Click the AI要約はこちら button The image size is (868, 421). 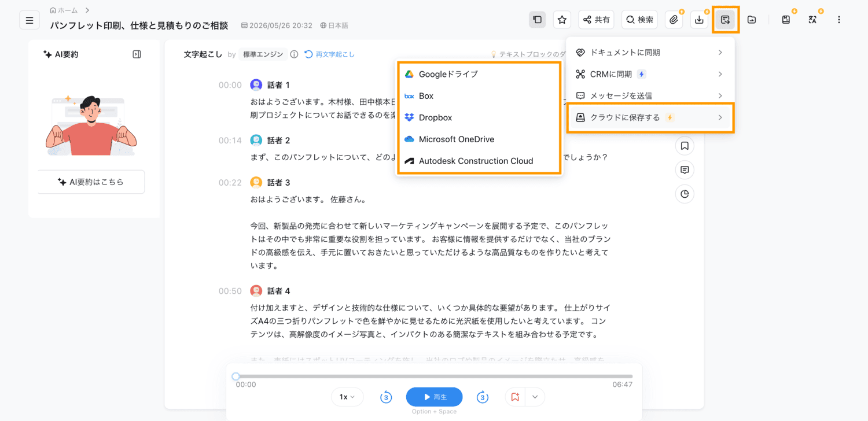(91, 182)
